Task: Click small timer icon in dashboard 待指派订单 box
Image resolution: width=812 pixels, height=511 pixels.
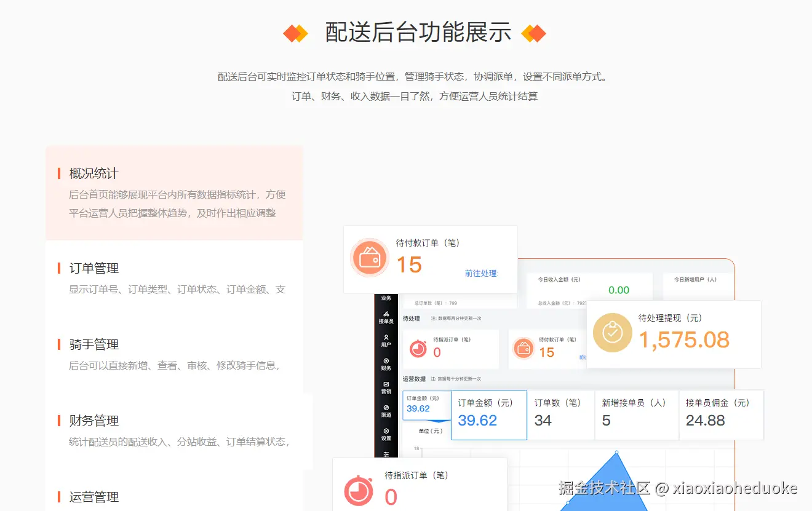Action: pyautogui.click(x=418, y=348)
